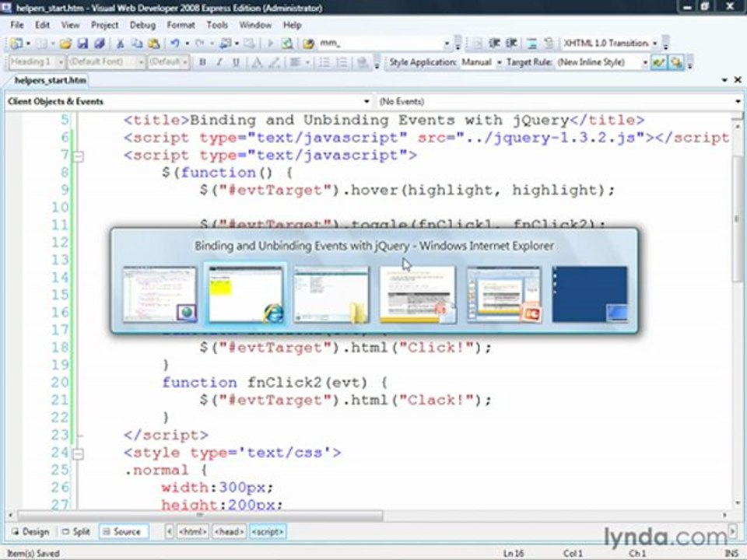The width and height of the screenshot is (747, 560).
Task: Expand the Client Objects & Events dropdown
Action: (366, 101)
